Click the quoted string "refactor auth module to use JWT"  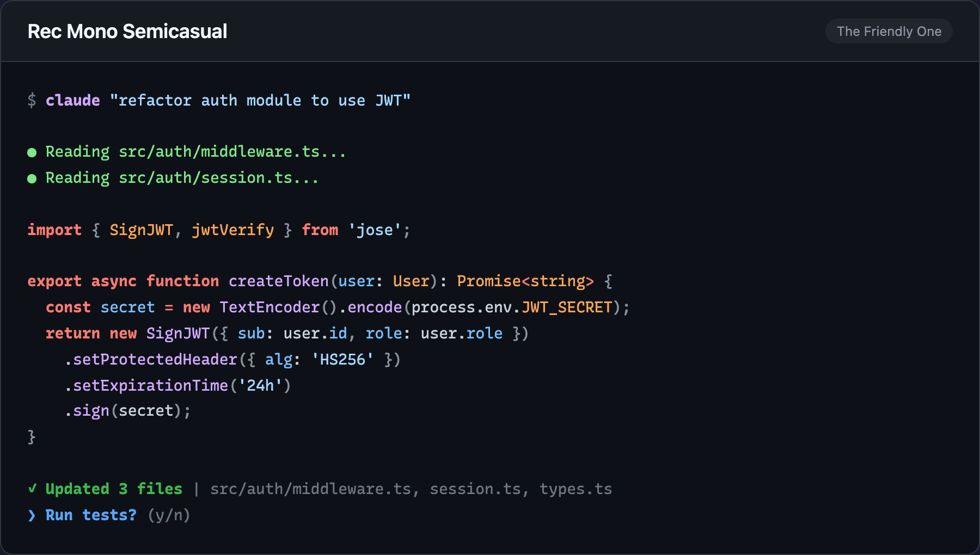pyautogui.click(x=260, y=100)
